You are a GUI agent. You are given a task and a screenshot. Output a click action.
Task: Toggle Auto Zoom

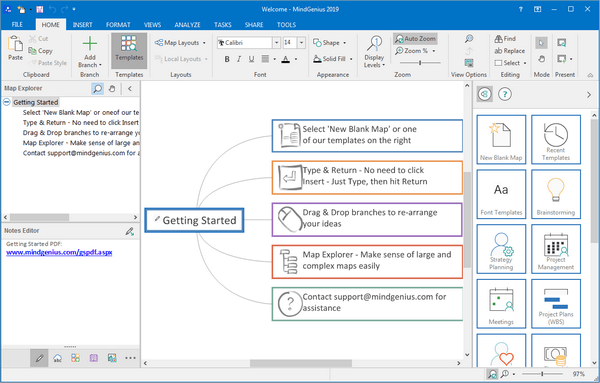click(x=415, y=39)
